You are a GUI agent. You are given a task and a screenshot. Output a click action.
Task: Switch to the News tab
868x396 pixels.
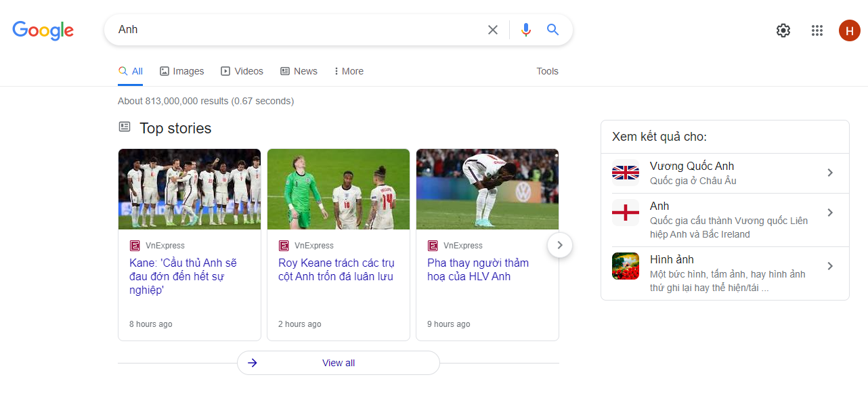[x=299, y=71]
